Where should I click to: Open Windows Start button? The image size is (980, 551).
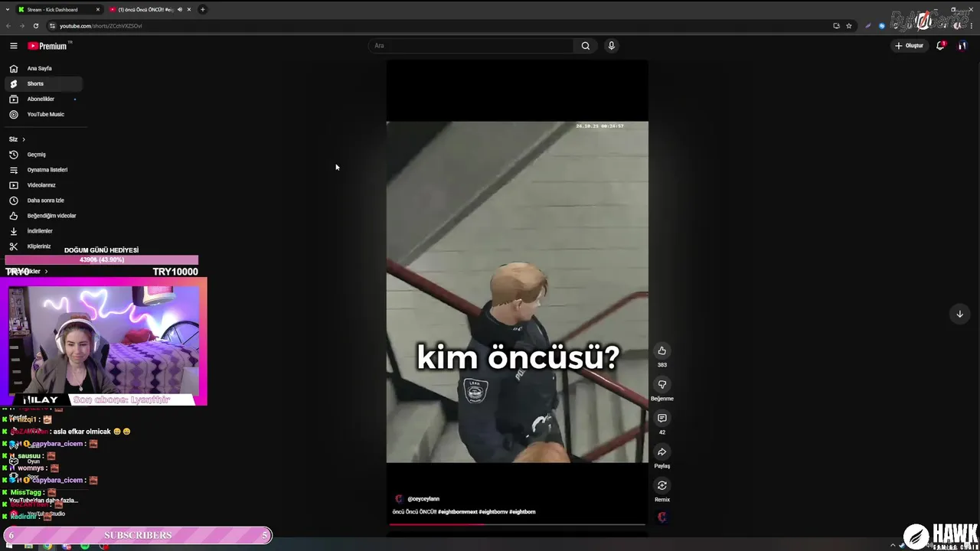[x=10, y=546]
